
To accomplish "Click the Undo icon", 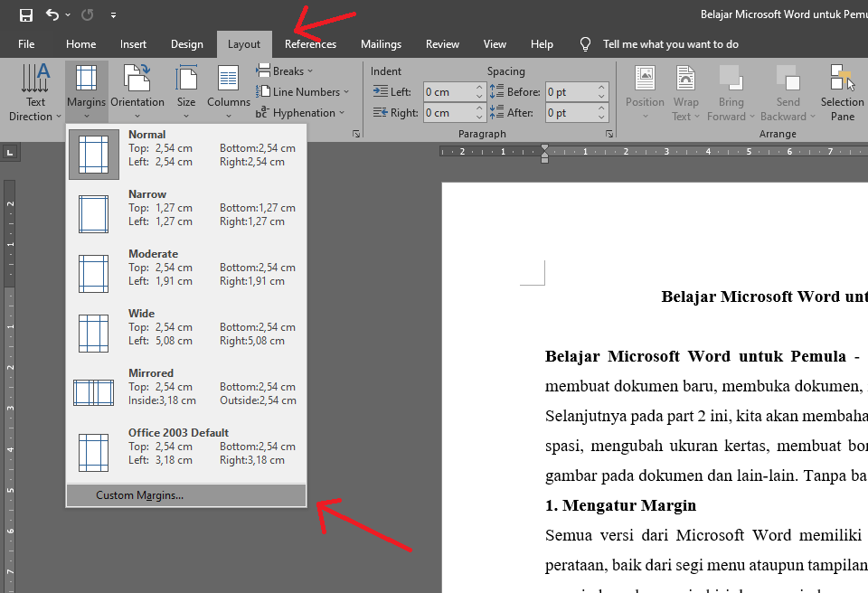I will (51, 14).
